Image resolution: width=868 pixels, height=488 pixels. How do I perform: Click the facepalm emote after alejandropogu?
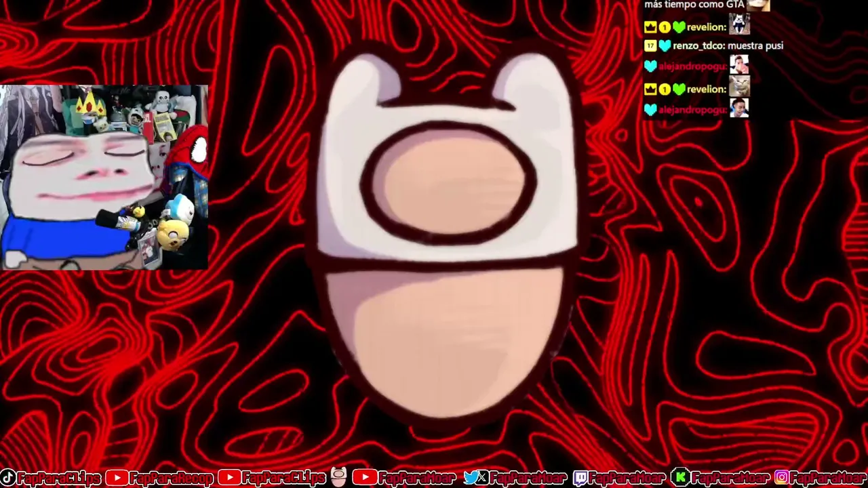(739, 65)
